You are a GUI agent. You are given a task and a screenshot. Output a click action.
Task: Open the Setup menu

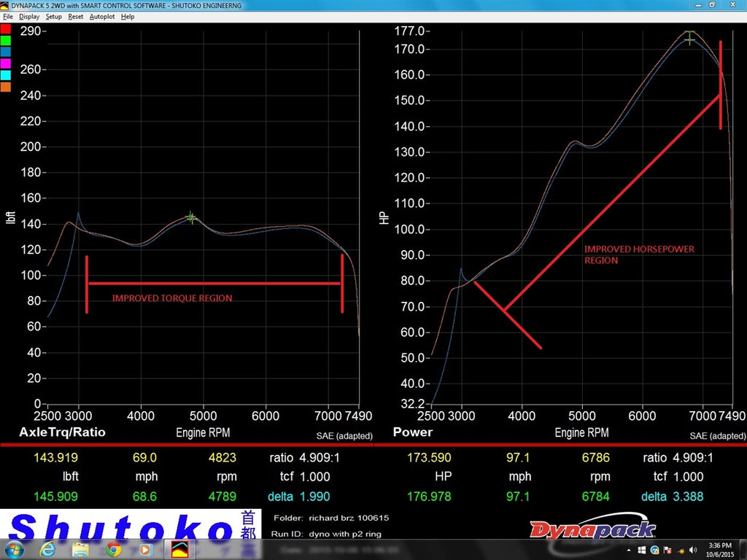coord(53,17)
